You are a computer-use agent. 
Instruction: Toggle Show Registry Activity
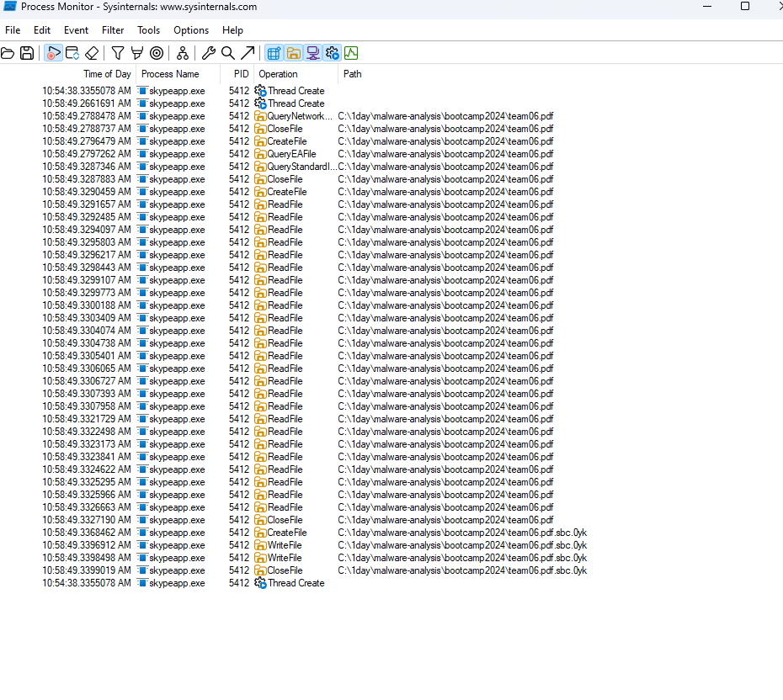[x=274, y=53]
